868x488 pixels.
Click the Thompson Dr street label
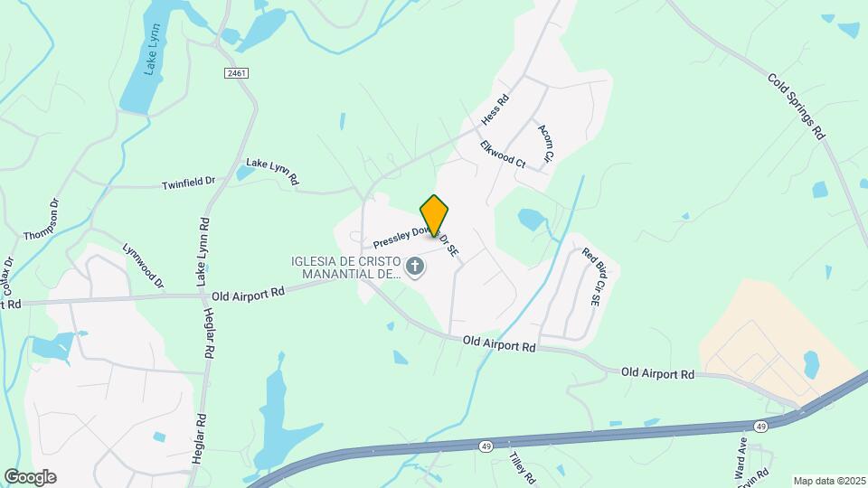(x=42, y=221)
